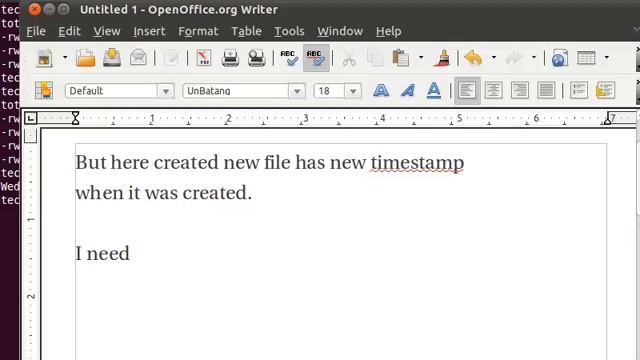Viewport: 640px width, 360px height.
Task: Open the Help menu
Action: point(388,31)
